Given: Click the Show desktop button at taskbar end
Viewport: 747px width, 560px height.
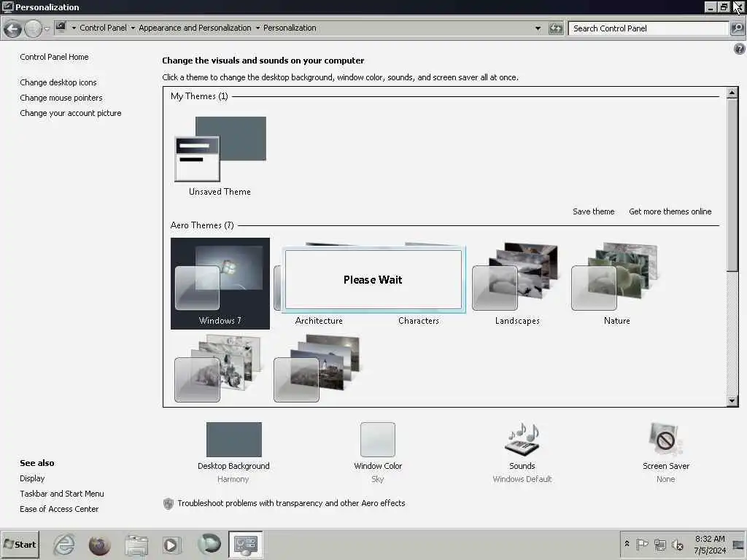Looking at the screenshot, I should [738, 544].
